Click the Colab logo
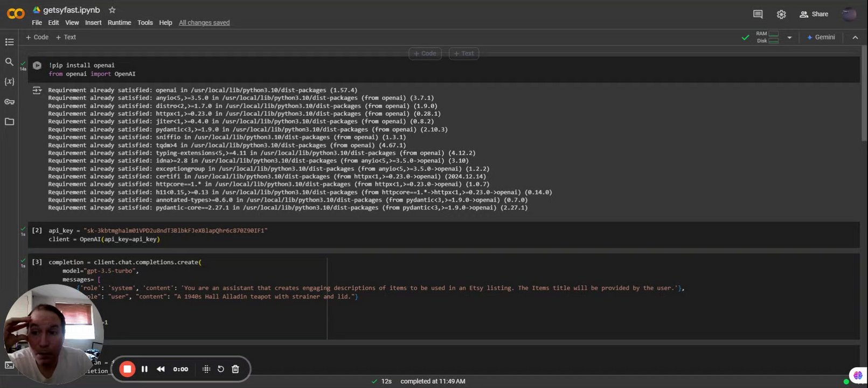The height and width of the screenshot is (388, 868). (x=16, y=14)
